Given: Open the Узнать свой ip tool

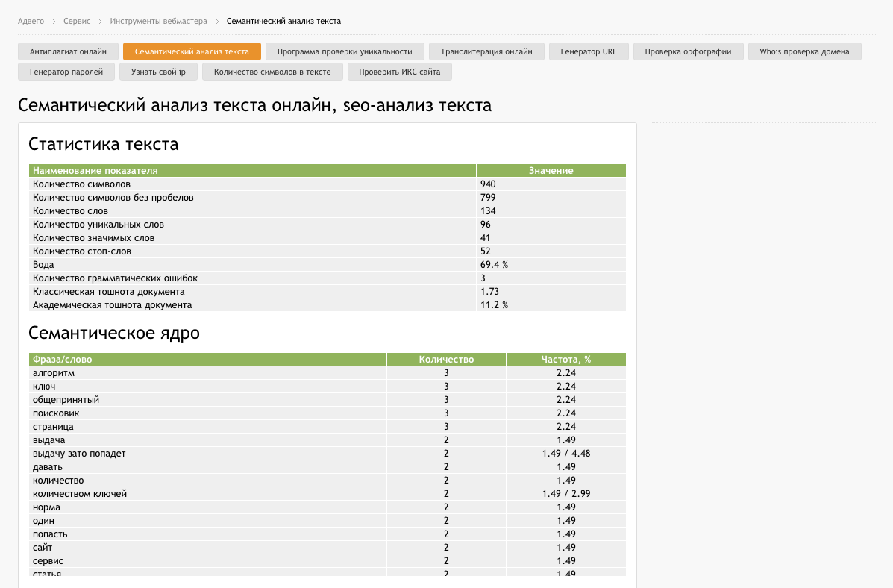Looking at the screenshot, I should pos(158,72).
